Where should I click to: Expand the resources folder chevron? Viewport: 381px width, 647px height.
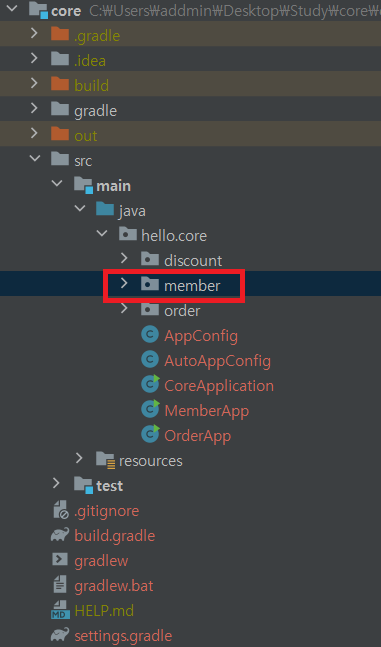pyautogui.click(x=79, y=458)
